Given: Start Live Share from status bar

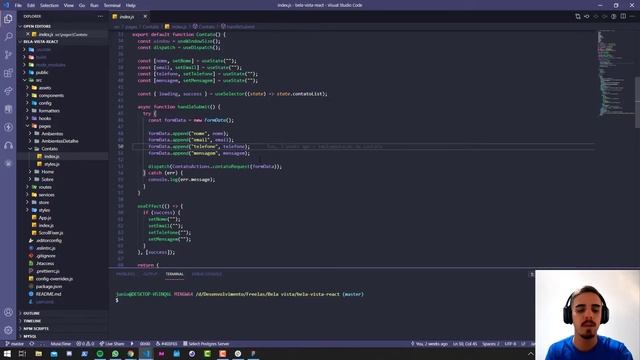Looking at the screenshot, I should click(112, 344).
